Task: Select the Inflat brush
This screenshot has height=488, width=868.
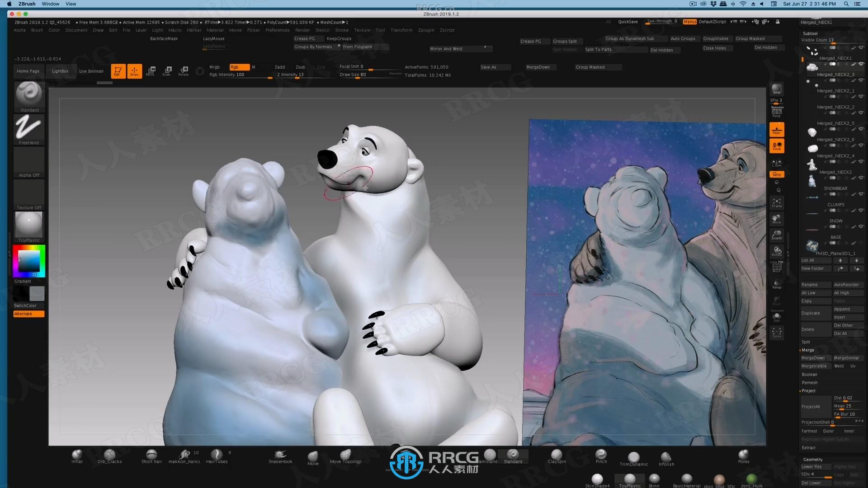Action: (77, 456)
